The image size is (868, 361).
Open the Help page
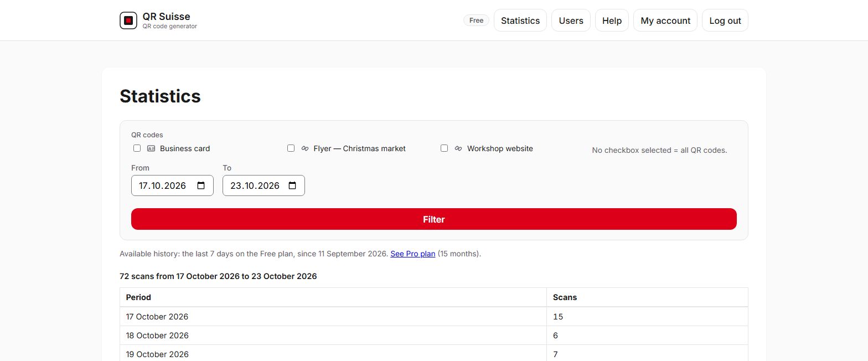point(612,20)
